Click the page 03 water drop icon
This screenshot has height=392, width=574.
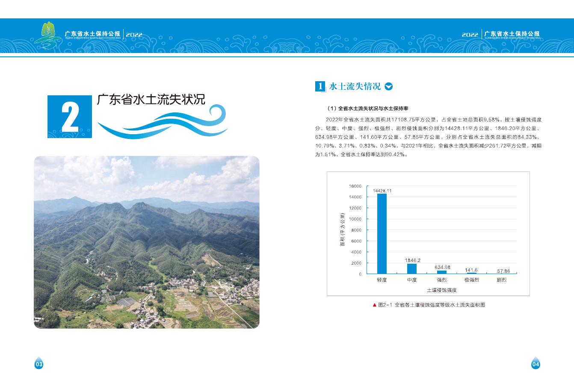click(x=39, y=363)
